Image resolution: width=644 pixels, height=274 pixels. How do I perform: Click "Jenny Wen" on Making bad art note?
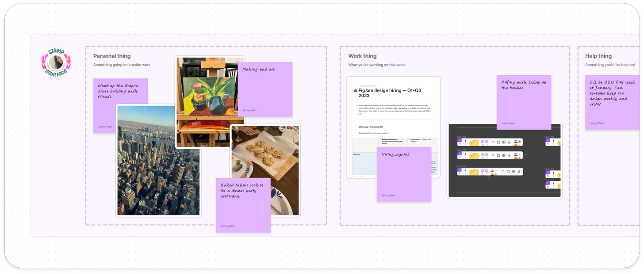[x=249, y=110]
